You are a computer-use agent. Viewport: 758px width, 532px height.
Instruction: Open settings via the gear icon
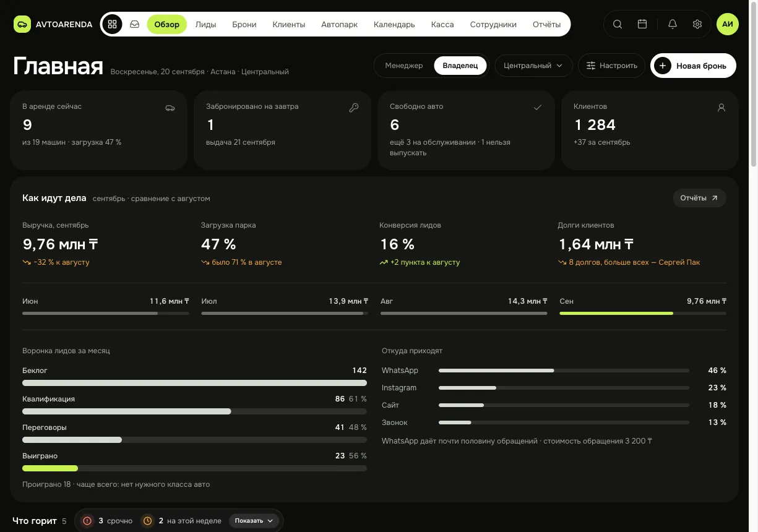697,25
